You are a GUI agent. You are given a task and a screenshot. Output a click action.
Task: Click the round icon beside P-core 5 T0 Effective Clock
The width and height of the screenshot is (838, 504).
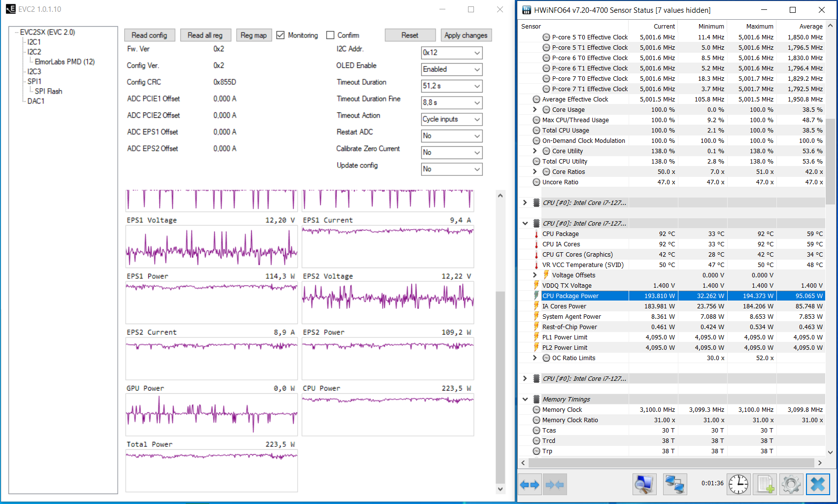click(x=546, y=37)
